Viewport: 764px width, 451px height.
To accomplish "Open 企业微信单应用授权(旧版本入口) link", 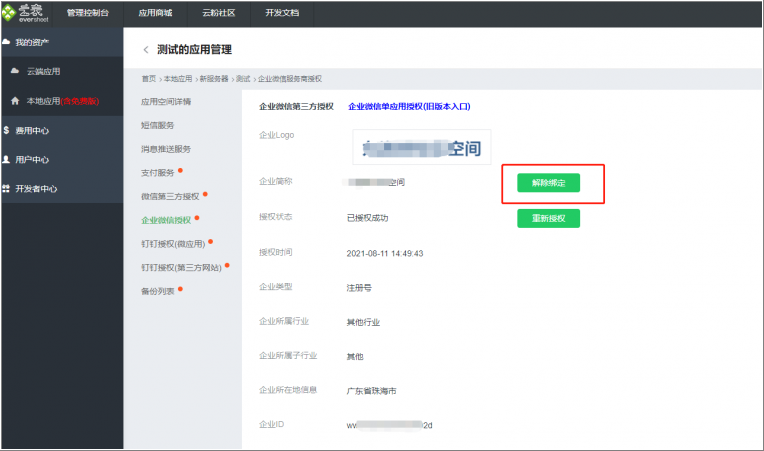I will click(409, 106).
